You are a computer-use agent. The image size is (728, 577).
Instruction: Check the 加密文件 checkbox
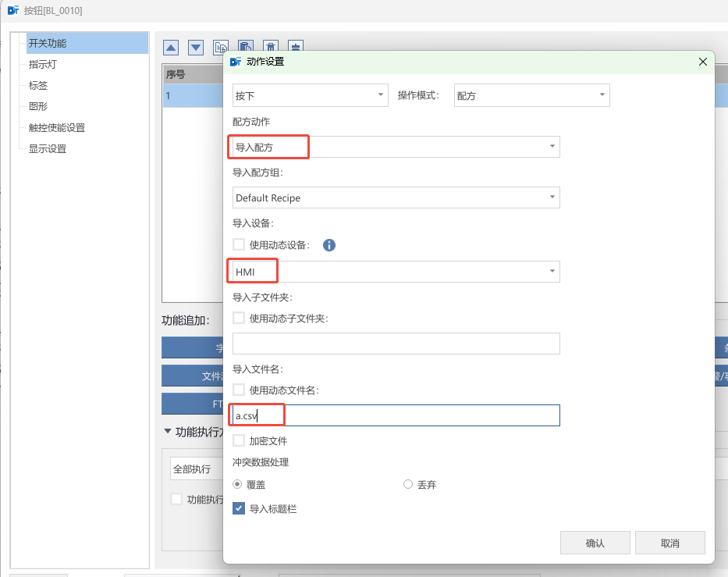239,440
